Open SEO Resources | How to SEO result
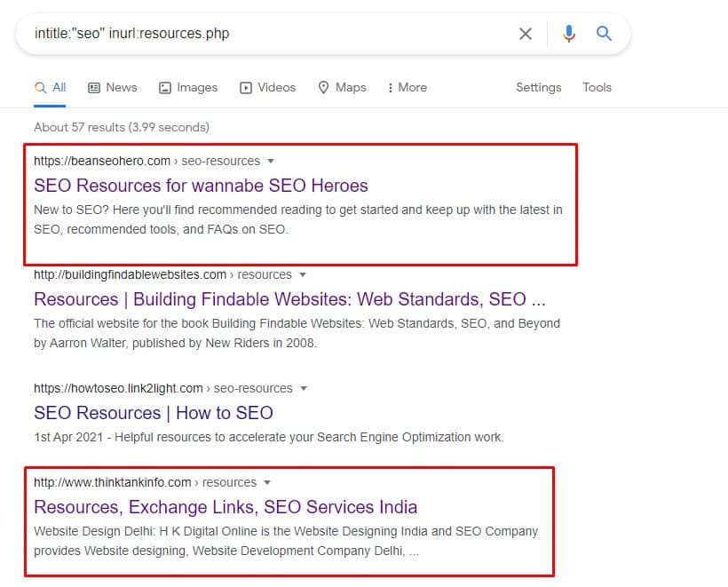 pos(154,413)
